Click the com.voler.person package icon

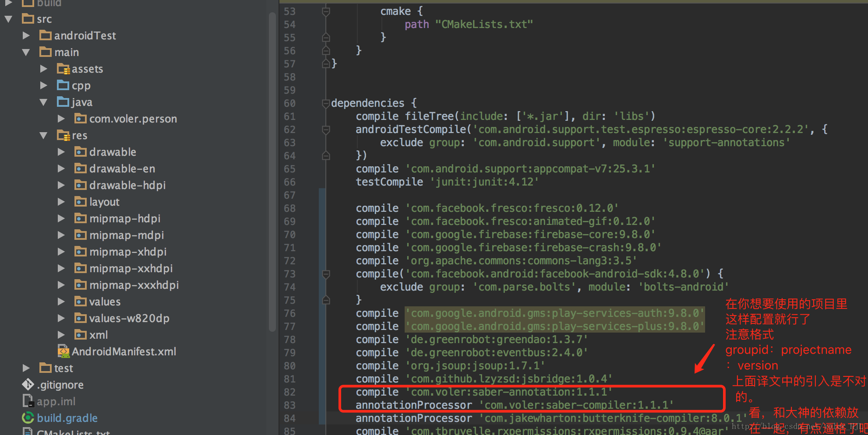[81, 118]
